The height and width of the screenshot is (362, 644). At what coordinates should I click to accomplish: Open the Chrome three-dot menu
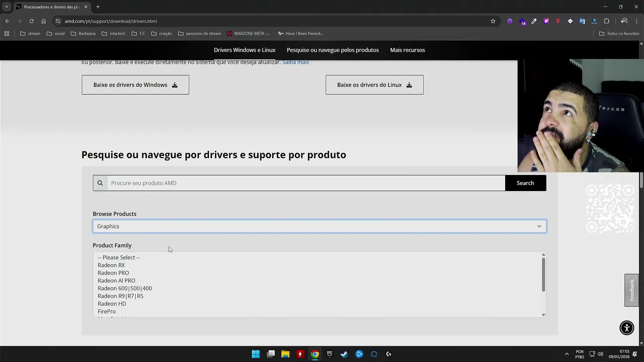[636, 21]
